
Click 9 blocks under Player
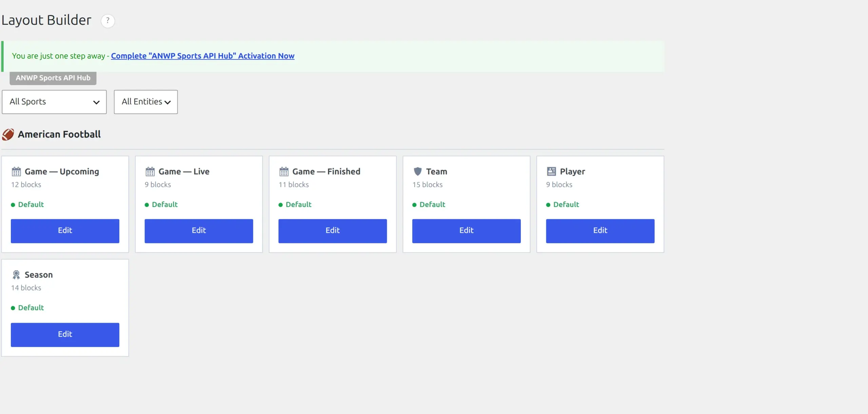point(559,185)
